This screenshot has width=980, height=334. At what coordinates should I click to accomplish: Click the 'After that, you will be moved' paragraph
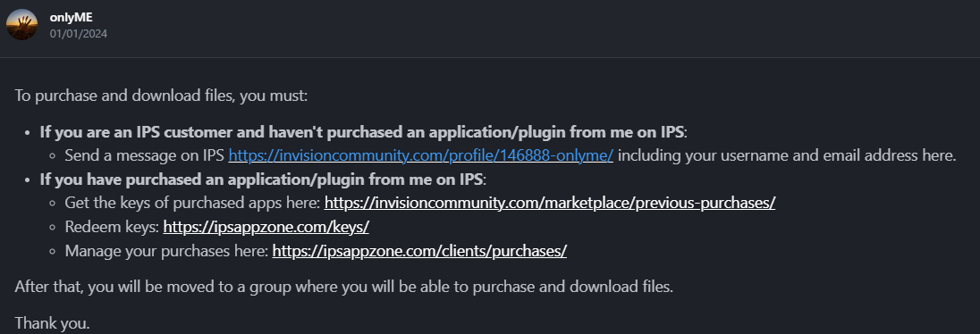pos(343,288)
